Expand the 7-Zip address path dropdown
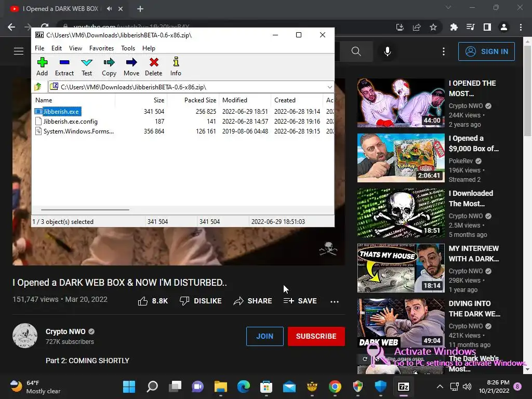The image size is (532, 399). tap(329, 87)
